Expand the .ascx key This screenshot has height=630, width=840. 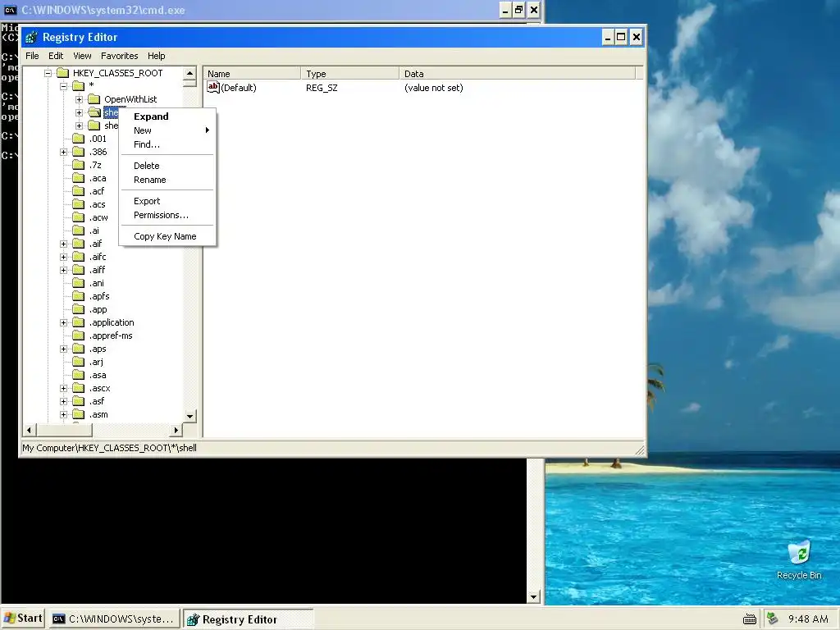click(x=63, y=388)
